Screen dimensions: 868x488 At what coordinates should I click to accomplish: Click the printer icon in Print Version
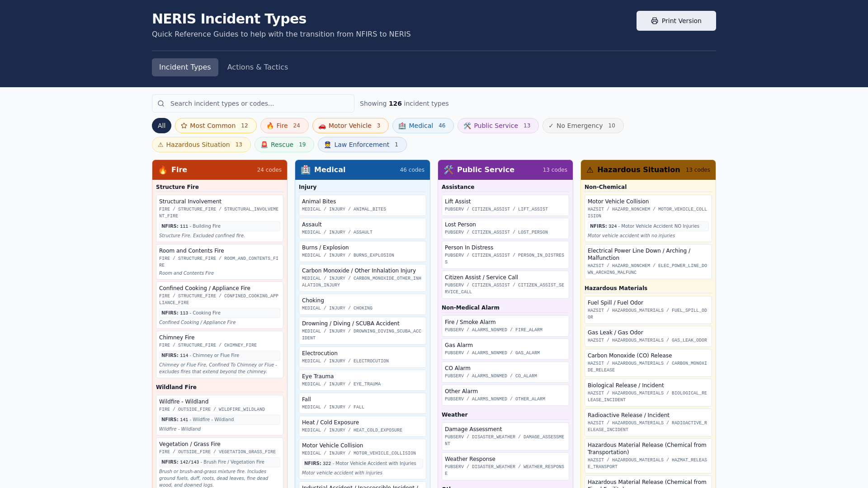pyautogui.click(x=654, y=21)
